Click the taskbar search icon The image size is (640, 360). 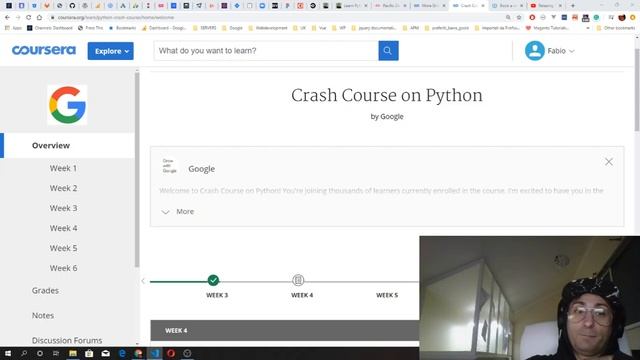click(x=24, y=353)
